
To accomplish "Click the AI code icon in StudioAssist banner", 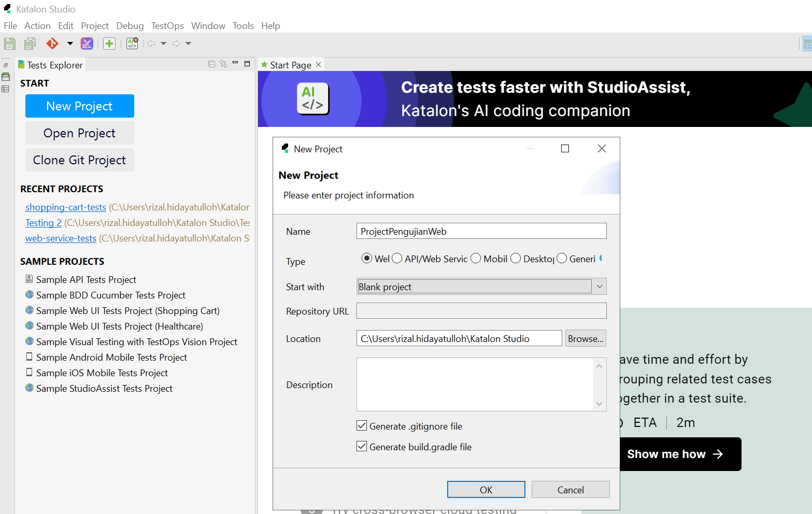I will pos(313,98).
